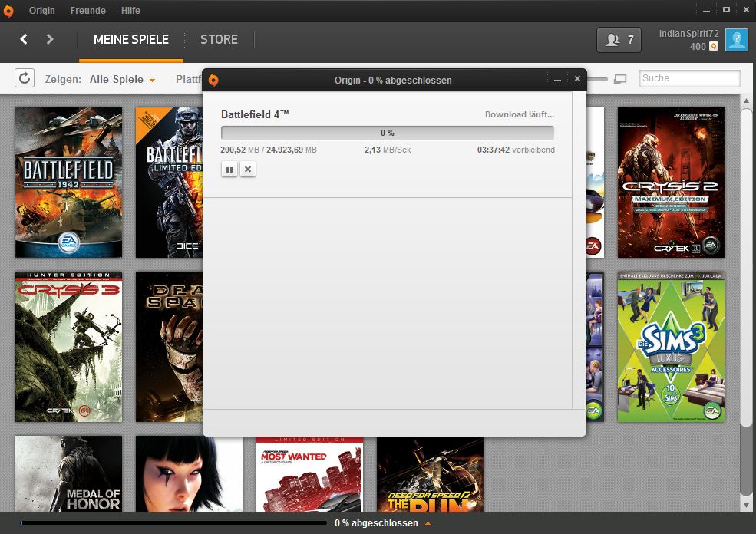Select the Sims 3 Luxus Accessoires cover
Screen dimensions: 756x534
click(671, 347)
